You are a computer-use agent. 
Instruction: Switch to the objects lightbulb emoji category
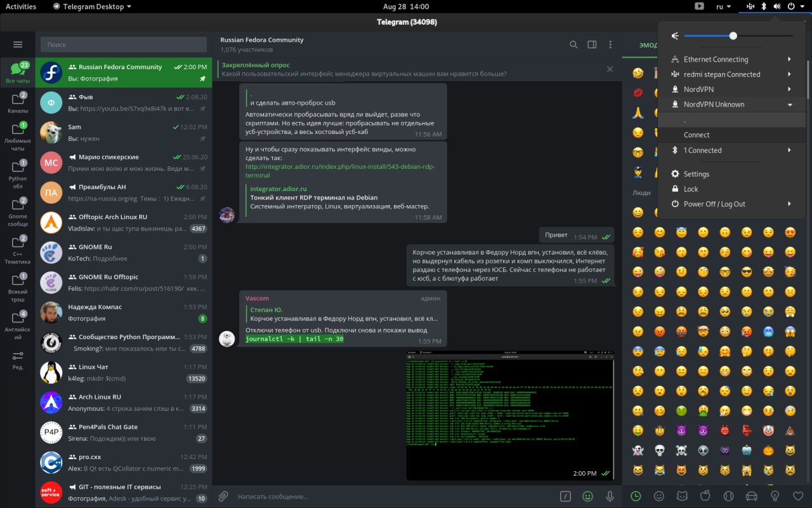coord(775,496)
